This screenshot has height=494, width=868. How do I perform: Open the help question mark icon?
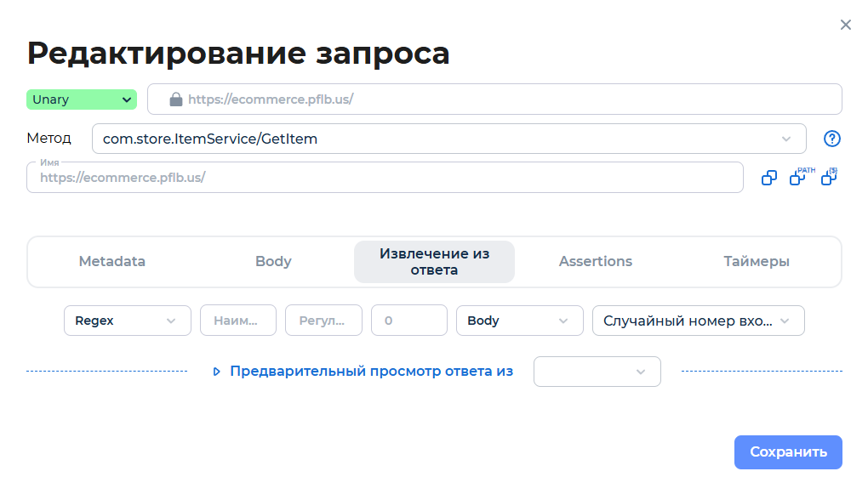[831, 139]
